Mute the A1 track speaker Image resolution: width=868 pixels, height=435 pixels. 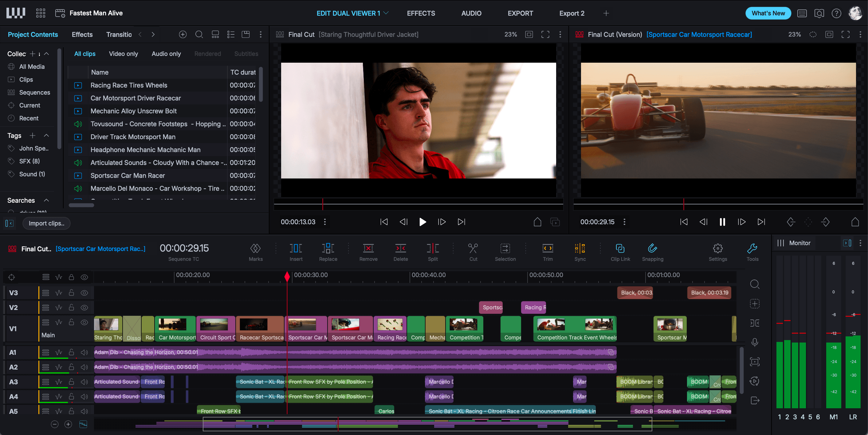84,352
